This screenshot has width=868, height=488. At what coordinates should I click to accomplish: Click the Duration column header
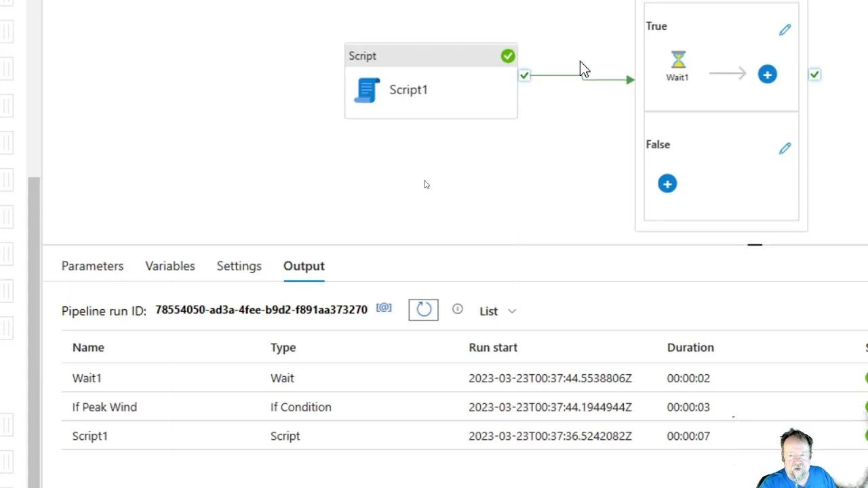tap(690, 348)
